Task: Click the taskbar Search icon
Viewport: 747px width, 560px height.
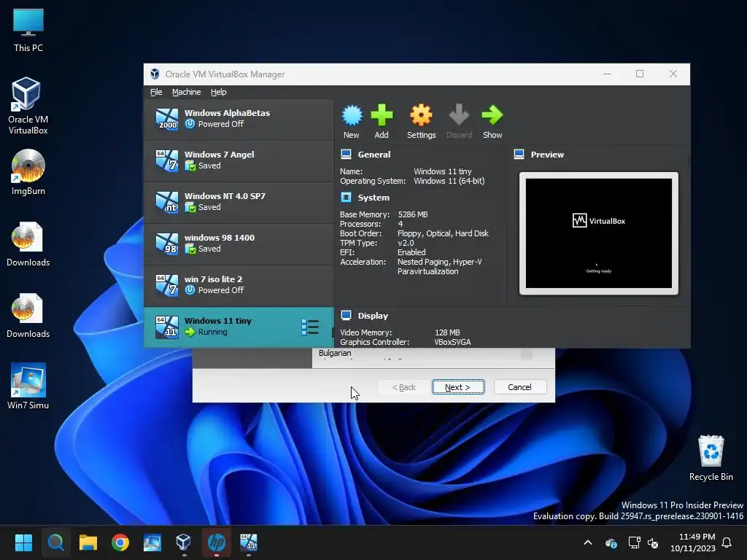Action: (55, 542)
